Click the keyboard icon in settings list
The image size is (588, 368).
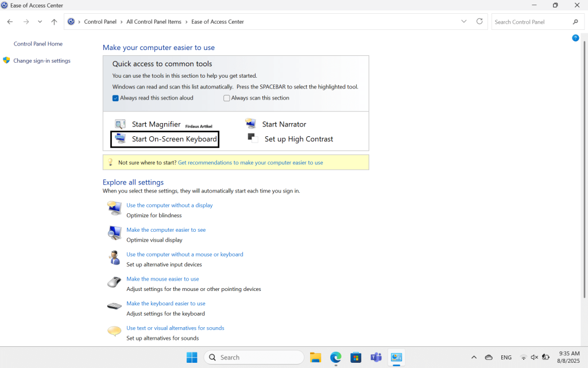pos(114,306)
